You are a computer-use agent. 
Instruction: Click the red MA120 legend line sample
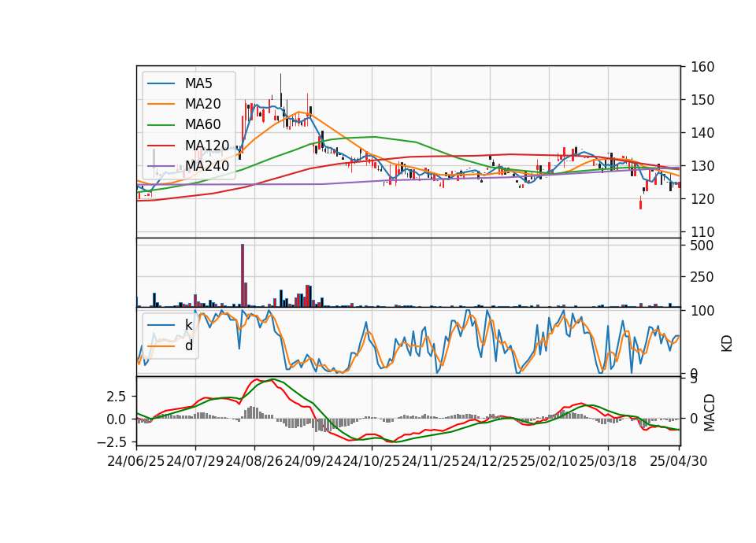(161, 146)
